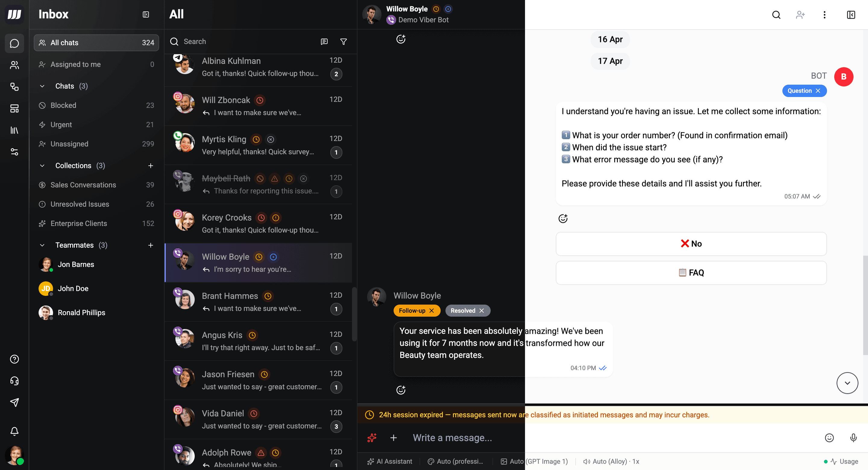The height and width of the screenshot is (470, 868).
Task: Click the filter funnel icon in chat list
Action: [343, 42]
